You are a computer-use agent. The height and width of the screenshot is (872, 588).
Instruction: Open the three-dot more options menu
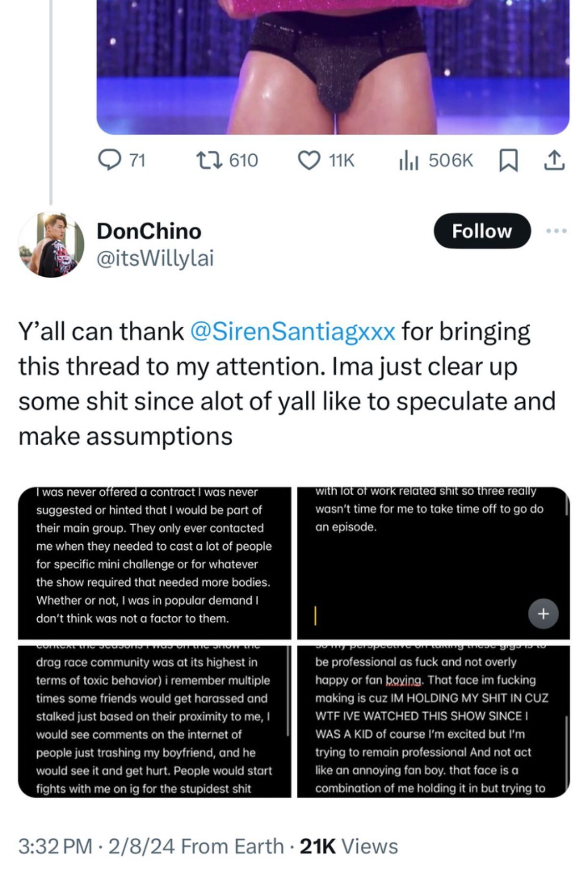click(x=557, y=231)
